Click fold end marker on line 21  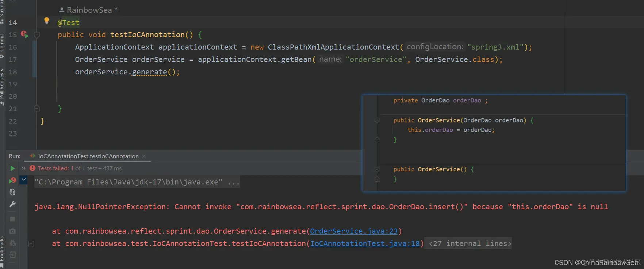[x=37, y=108]
